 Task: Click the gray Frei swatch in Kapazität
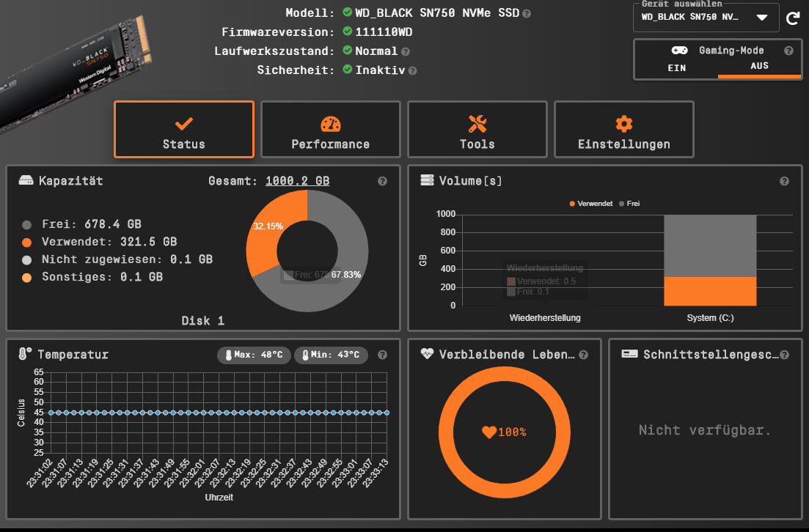pyautogui.click(x=27, y=225)
